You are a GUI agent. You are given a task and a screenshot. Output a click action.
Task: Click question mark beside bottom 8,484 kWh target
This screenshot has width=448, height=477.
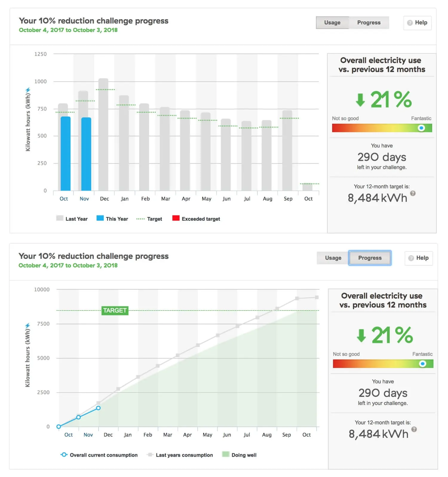[x=414, y=429]
